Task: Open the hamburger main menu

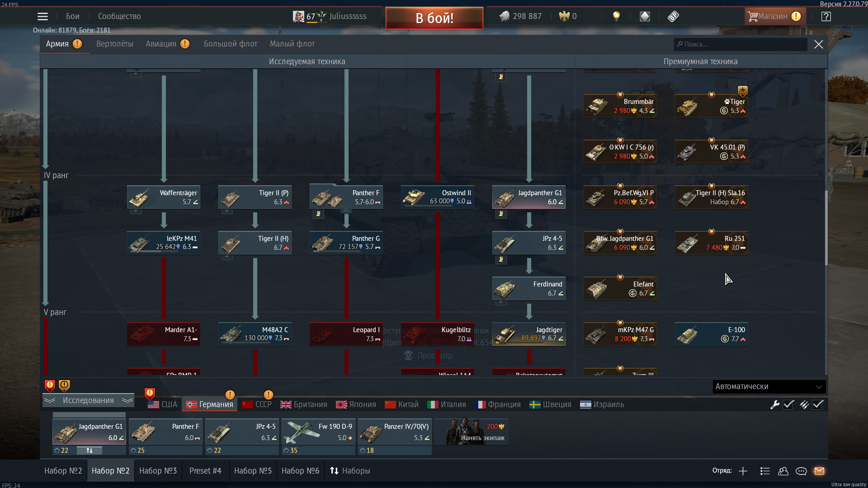Action: click(42, 17)
